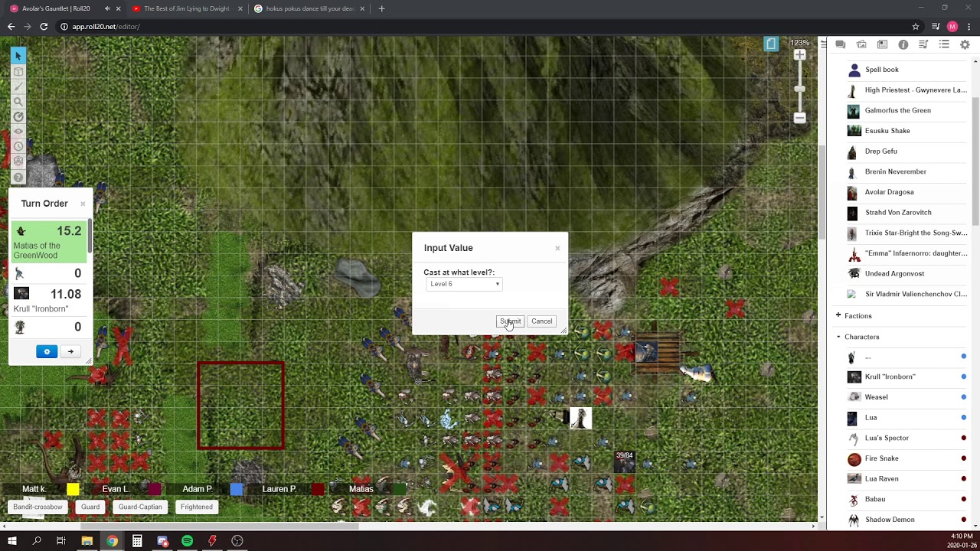Open the Help question mark tool

pos(18,178)
